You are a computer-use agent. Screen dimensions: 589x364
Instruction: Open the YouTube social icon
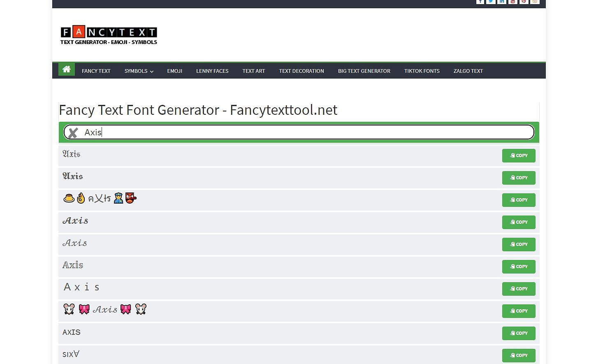pos(512,2)
